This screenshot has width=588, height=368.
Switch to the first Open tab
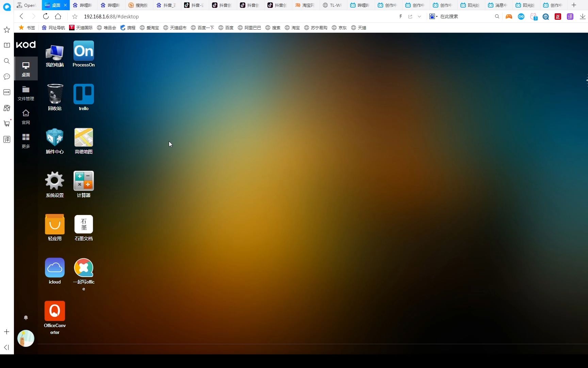[27, 5]
